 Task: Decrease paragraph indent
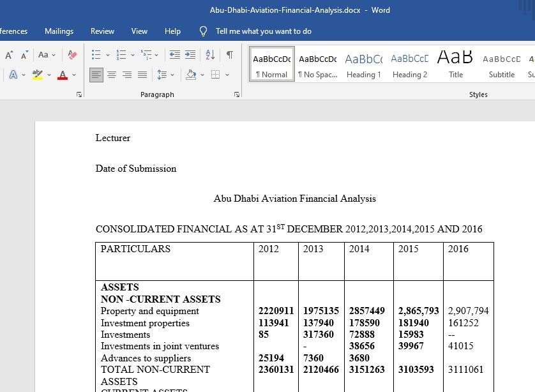click(175, 55)
